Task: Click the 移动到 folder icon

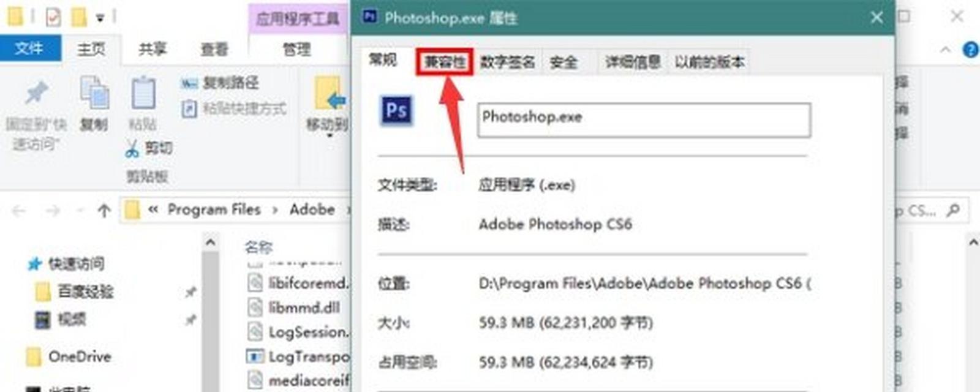Action: (x=330, y=93)
